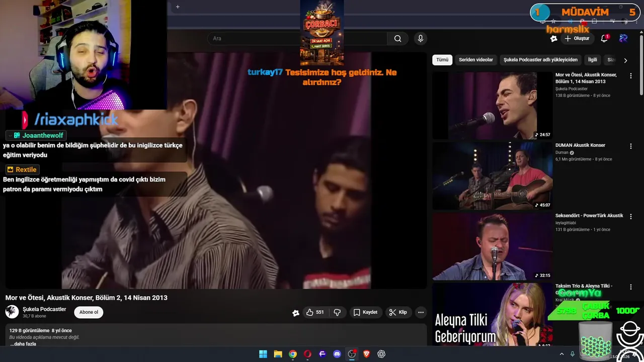Visit Duman channel under Akustik Konser

[x=561, y=152]
